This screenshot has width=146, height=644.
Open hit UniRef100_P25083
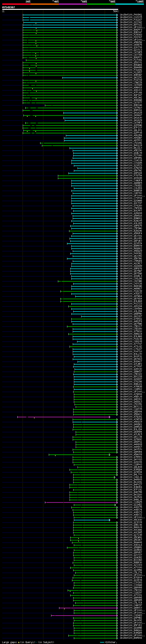coord(131,35)
